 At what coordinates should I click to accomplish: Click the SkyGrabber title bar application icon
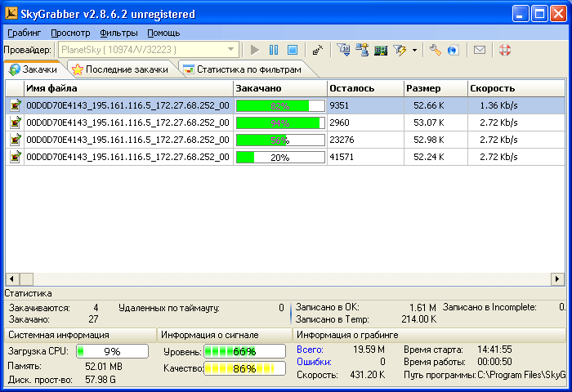click(x=11, y=14)
